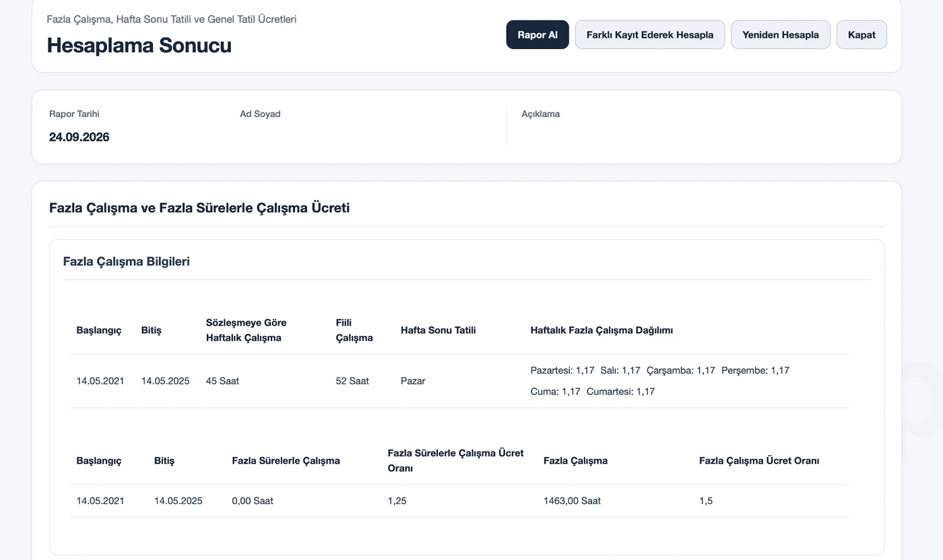Image resolution: width=943 pixels, height=560 pixels.
Task: Select the Çarşamba: 1,17 entry
Action: (x=681, y=370)
